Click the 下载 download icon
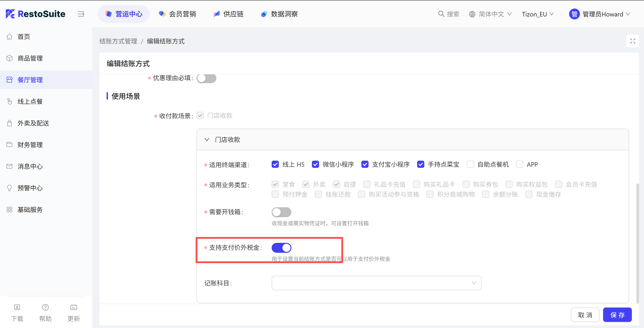Screen dimensions: 644x328 click(17, 307)
